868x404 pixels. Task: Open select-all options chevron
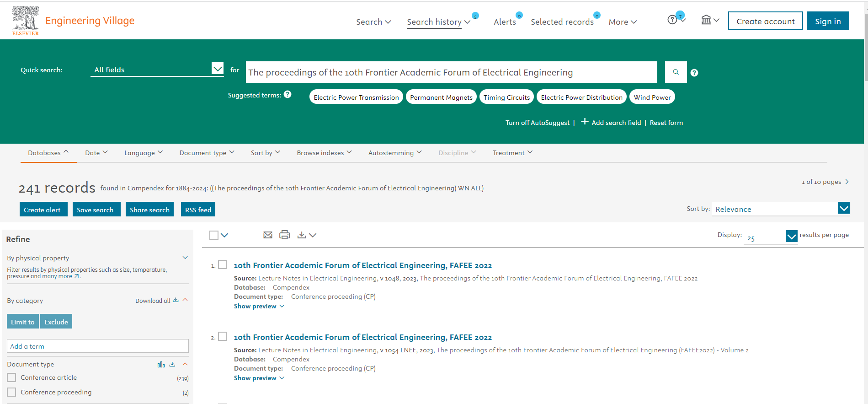224,235
